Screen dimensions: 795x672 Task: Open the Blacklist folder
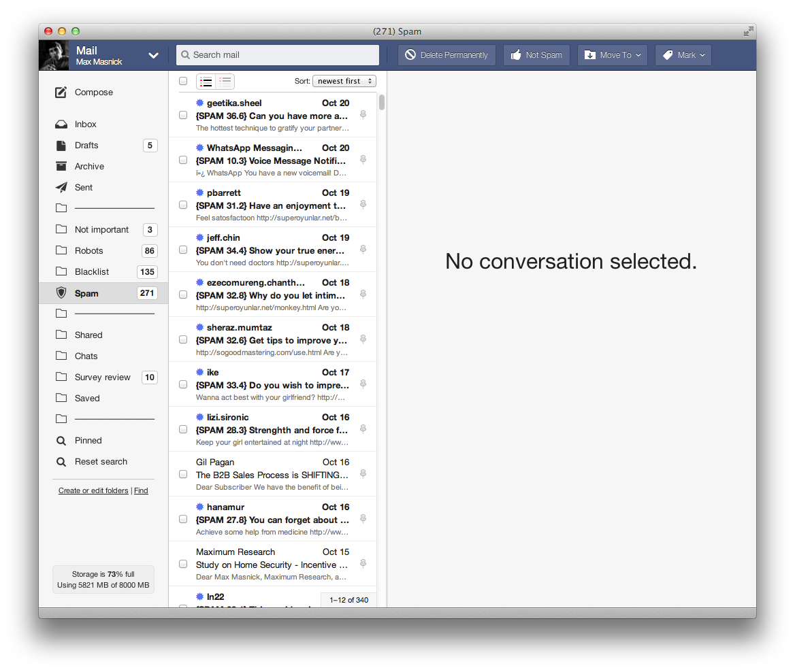pyautogui.click(x=92, y=272)
